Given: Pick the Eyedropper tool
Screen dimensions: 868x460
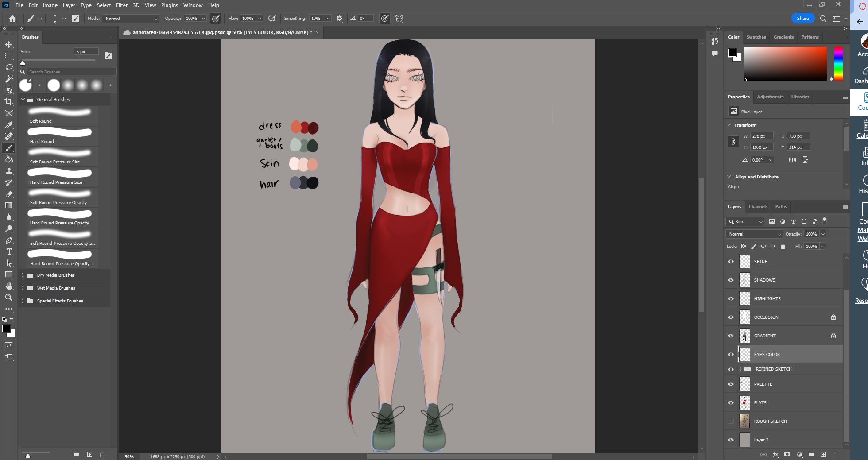Looking at the screenshot, I should pos(9,125).
